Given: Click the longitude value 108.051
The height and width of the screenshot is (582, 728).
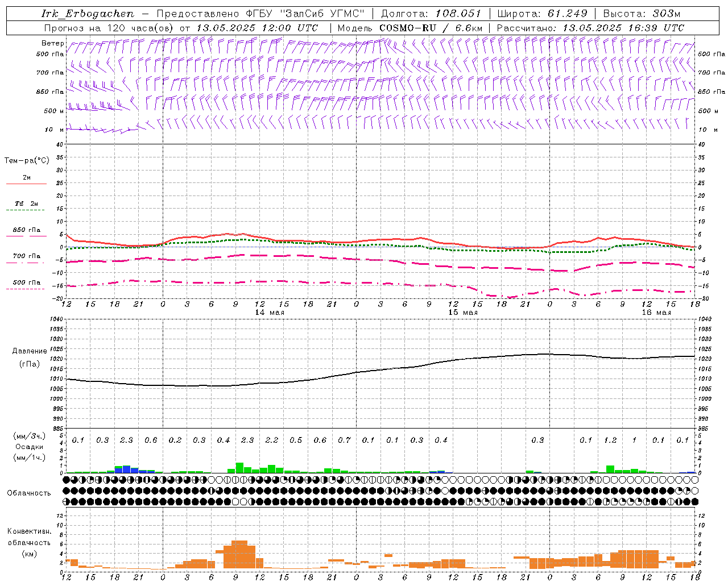Looking at the screenshot, I should click(458, 14).
